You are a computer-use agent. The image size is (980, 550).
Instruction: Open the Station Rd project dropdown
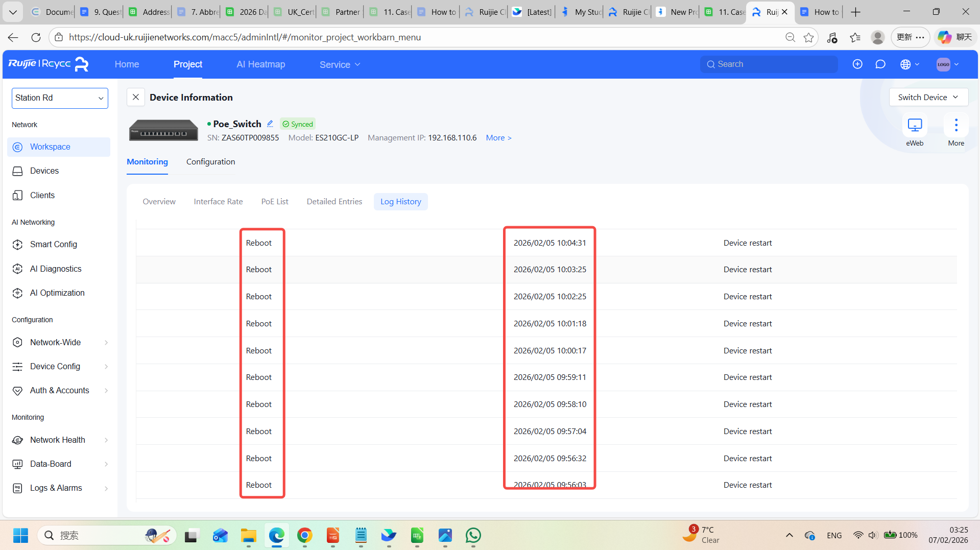pos(60,98)
